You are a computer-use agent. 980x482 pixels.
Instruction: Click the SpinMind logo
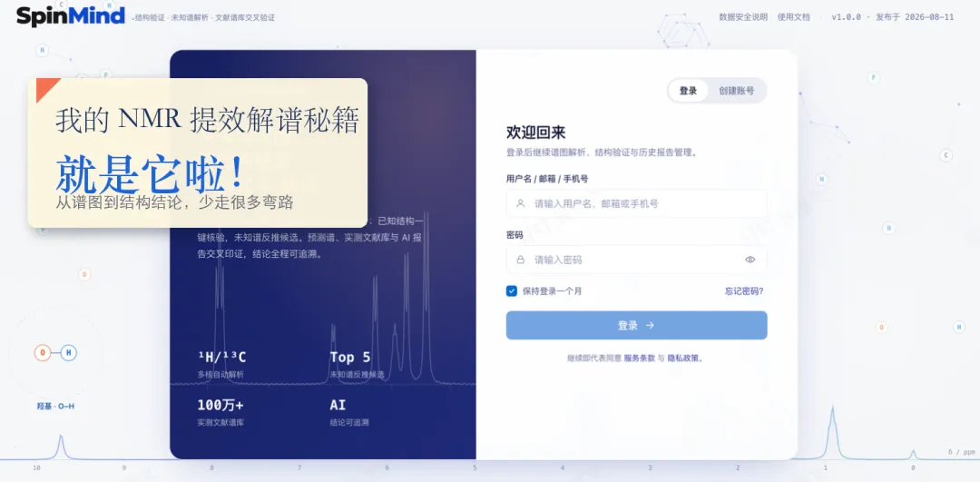(x=71, y=16)
